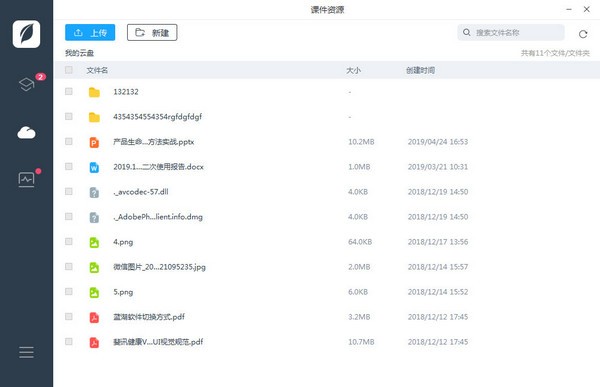Select file ._avcodec-57.dll
This screenshot has height=387, width=600.
pyautogui.click(x=140, y=192)
